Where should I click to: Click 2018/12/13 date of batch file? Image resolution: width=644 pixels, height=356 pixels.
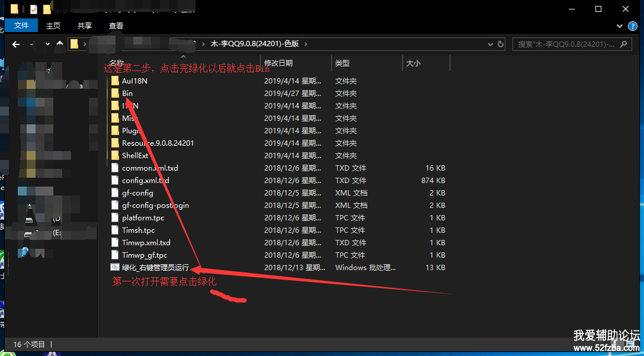(295, 268)
